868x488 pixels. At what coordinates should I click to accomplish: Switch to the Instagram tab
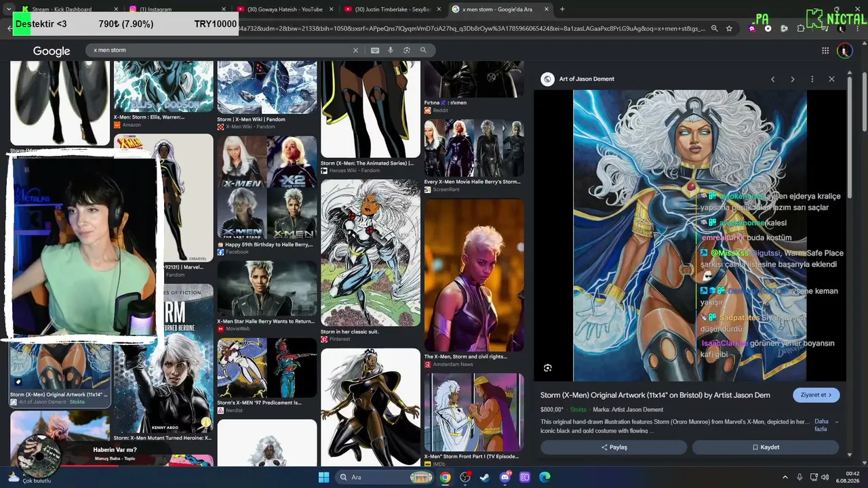click(176, 9)
